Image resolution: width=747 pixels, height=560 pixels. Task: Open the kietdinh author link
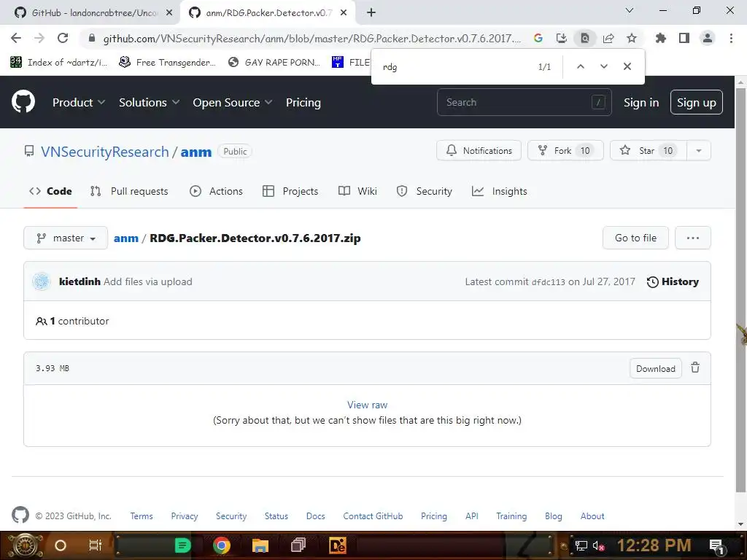pos(80,281)
